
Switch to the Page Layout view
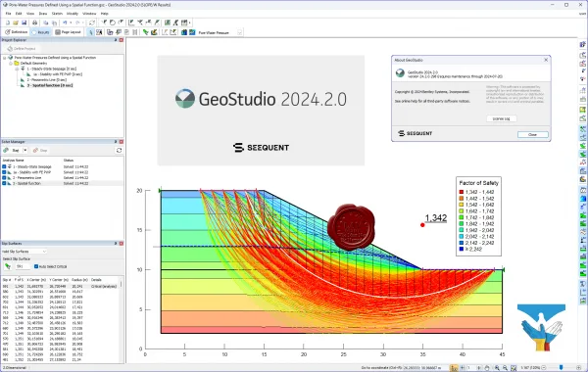point(68,32)
